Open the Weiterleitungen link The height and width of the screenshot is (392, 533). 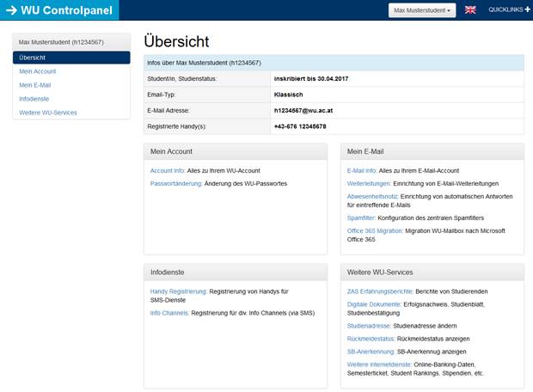pyautogui.click(x=369, y=184)
